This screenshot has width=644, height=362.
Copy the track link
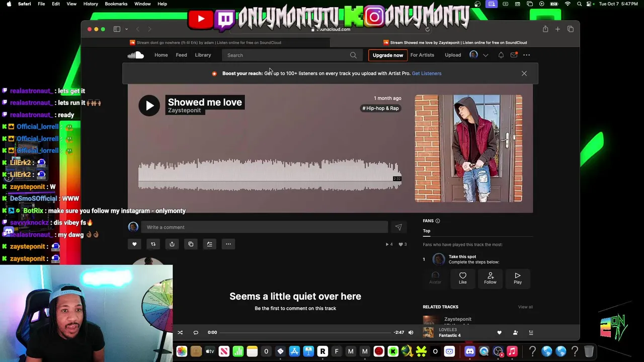(x=191, y=244)
